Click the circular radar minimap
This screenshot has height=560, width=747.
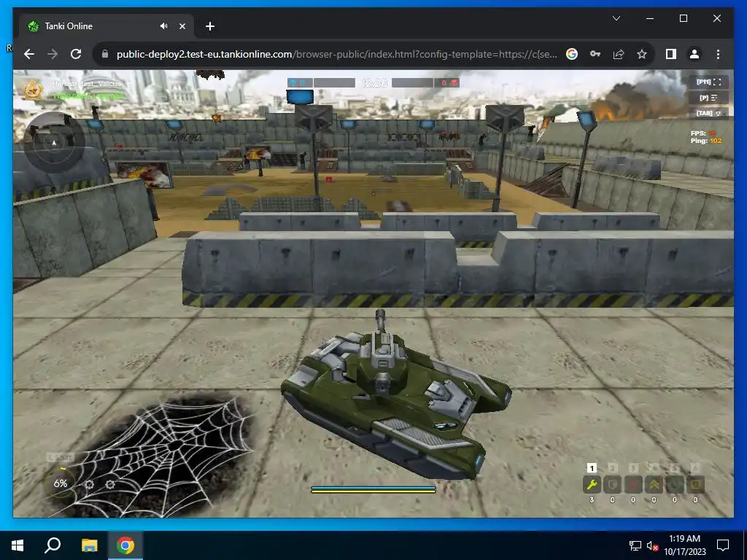(54, 142)
